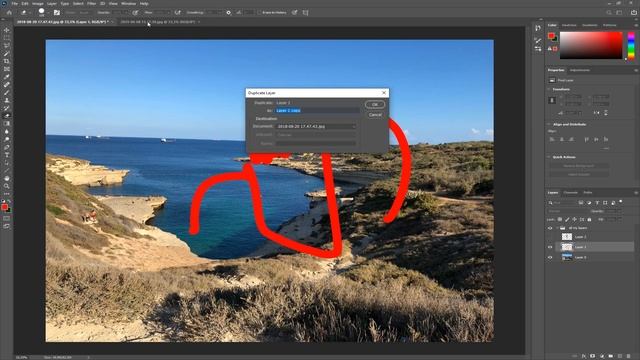Click in the red color picker field
Image resolution: width=640 pixels, height=360 pixels.
point(591,45)
